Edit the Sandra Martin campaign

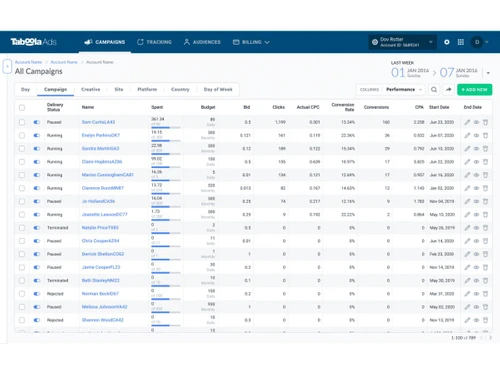[467, 149]
